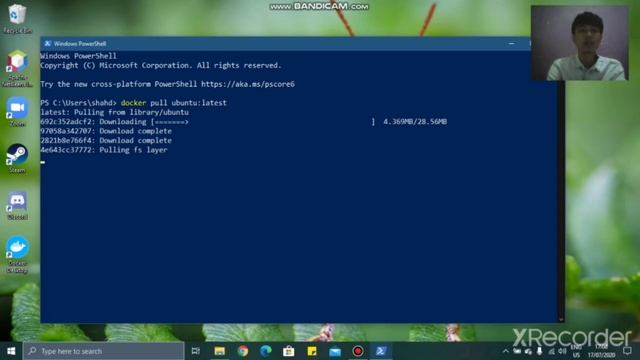Open the Mail app from the taskbar
This screenshot has height=360, width=640.
point(335,351)
